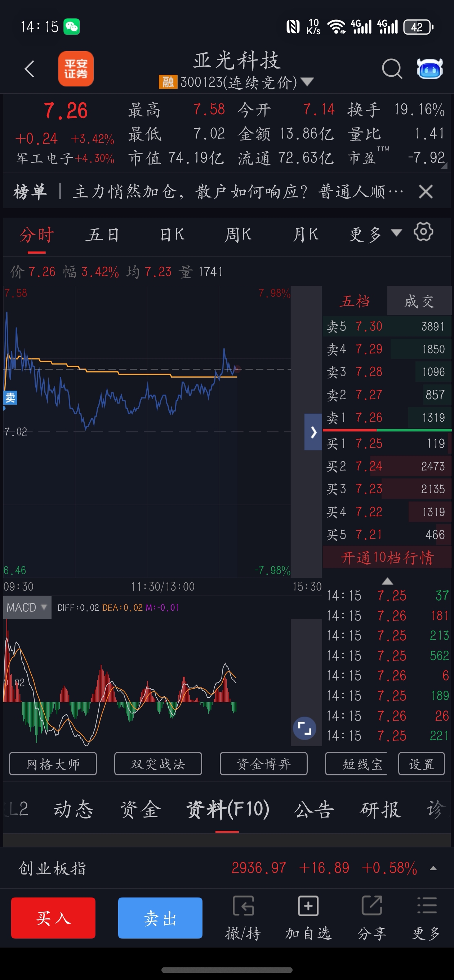Tap the NFC status icon

click(293, 27)
